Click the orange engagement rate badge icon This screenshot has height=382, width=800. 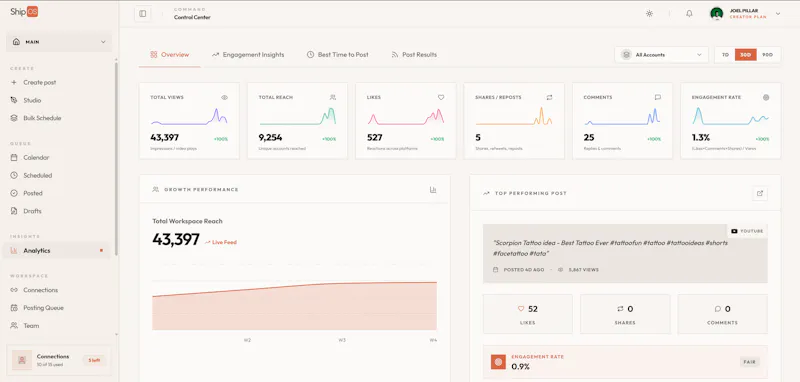[498, 362]
